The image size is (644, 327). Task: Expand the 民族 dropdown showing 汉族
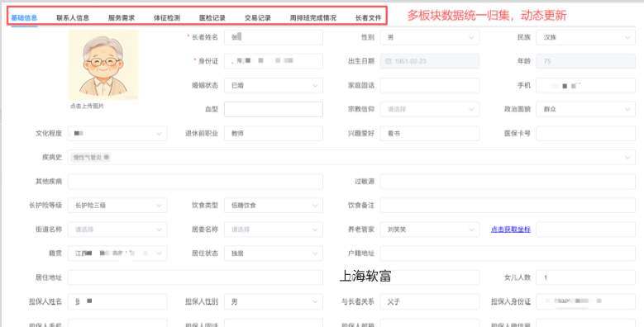pyautogui.click(x=585, y=37)
